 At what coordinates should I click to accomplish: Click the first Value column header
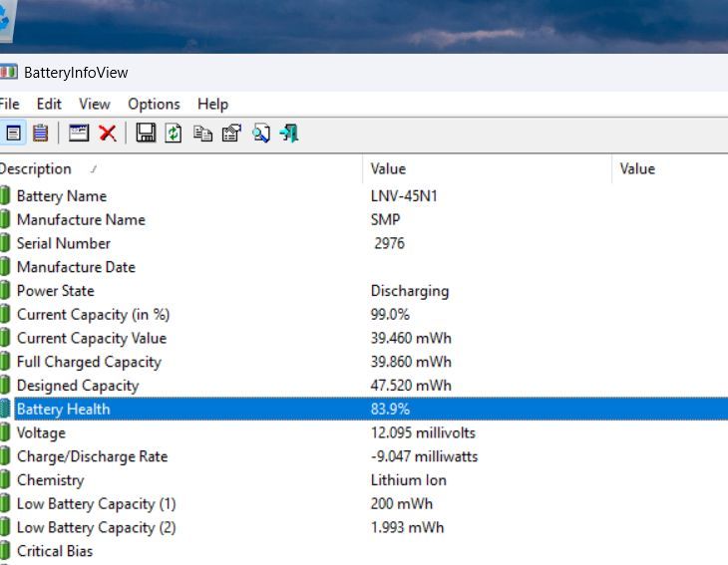click(388, 168)
